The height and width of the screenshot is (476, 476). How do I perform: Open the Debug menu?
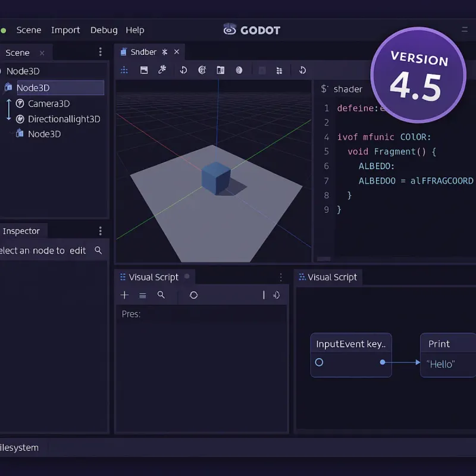coord(104,30)
